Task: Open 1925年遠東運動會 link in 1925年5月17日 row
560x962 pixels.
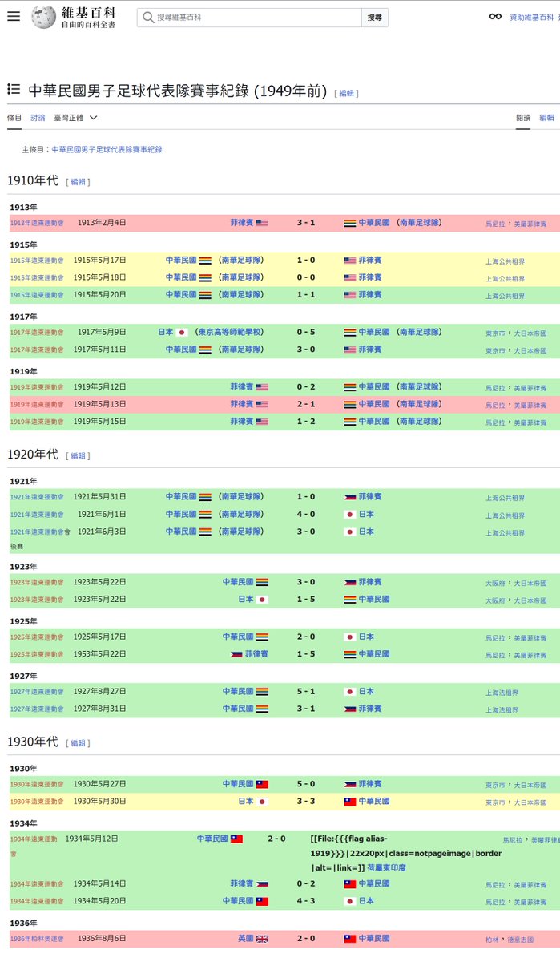Action: point(37,637)
